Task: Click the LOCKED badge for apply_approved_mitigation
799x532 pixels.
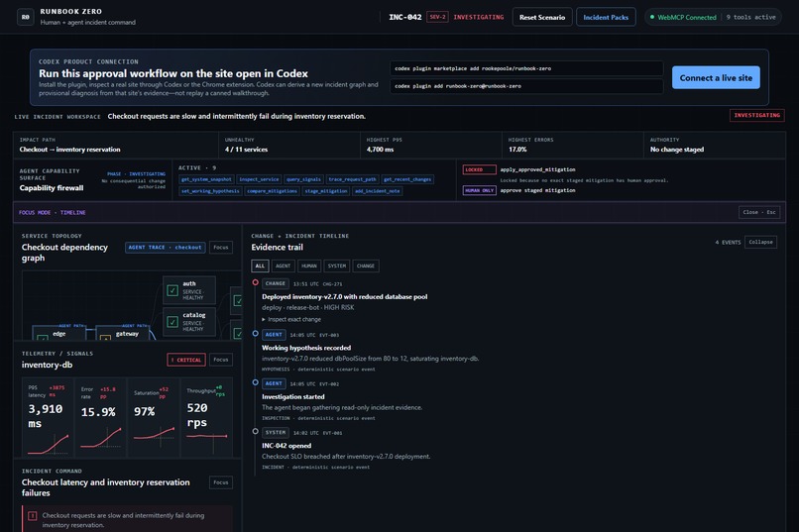Action: point(479,169)
